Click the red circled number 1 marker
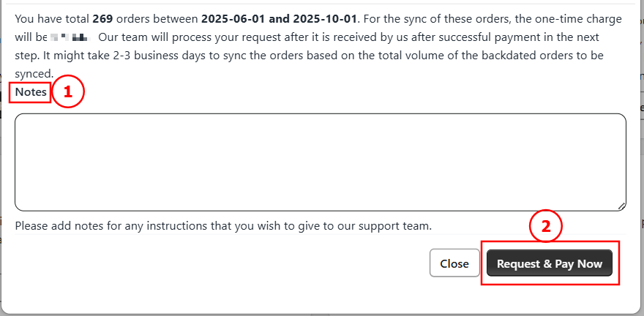The image size is (644, 316). pos(68,92)
